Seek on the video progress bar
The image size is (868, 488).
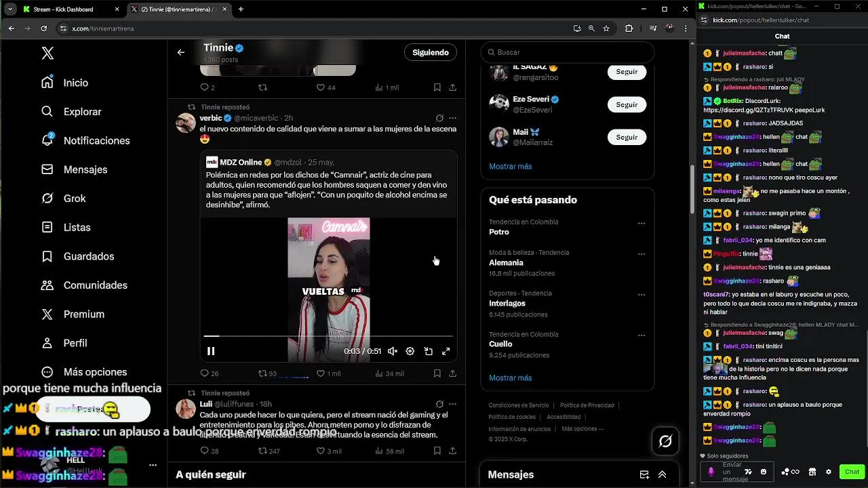pos(328,335)
